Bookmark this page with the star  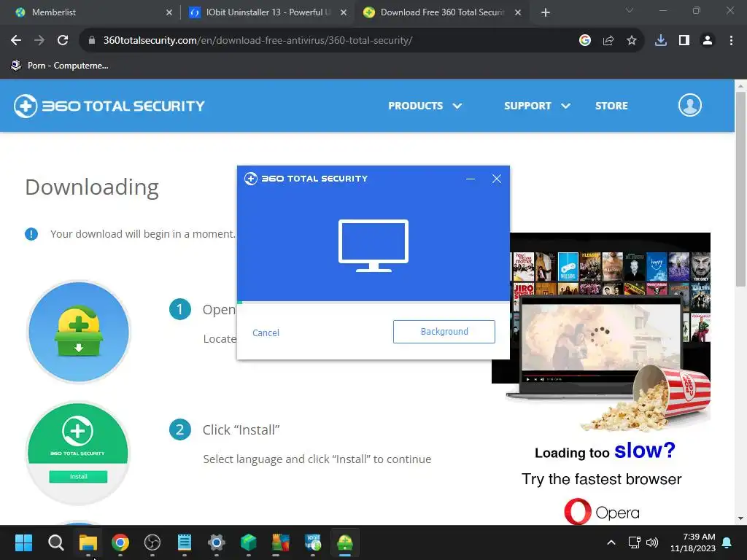pos(632,41)
